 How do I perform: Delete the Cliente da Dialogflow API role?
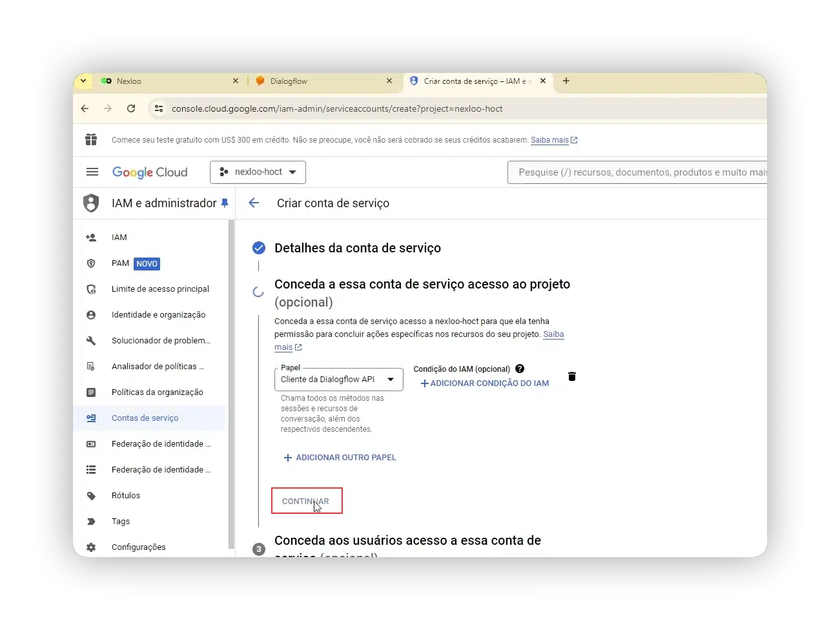(572, 376)
